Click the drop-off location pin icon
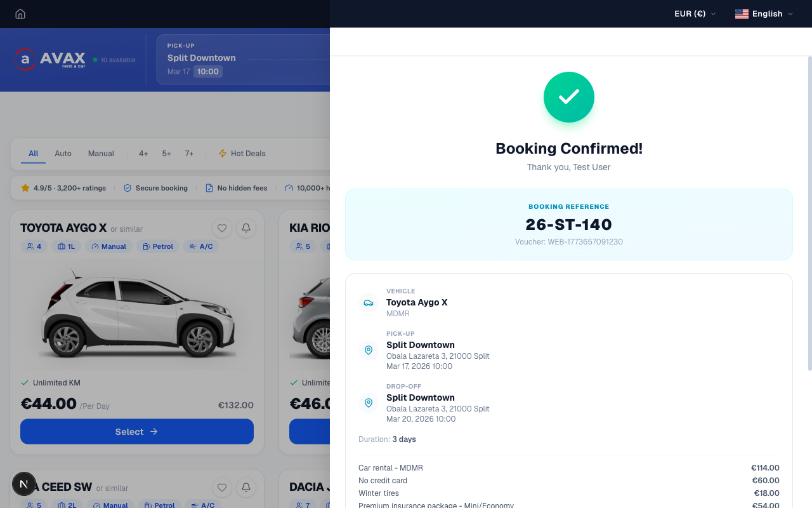 coord(369,403)
